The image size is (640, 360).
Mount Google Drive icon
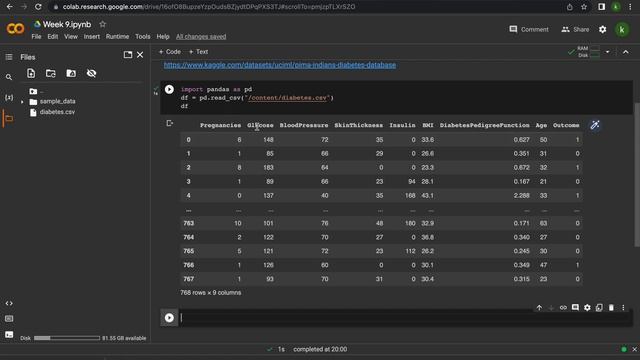pos(71,73)
